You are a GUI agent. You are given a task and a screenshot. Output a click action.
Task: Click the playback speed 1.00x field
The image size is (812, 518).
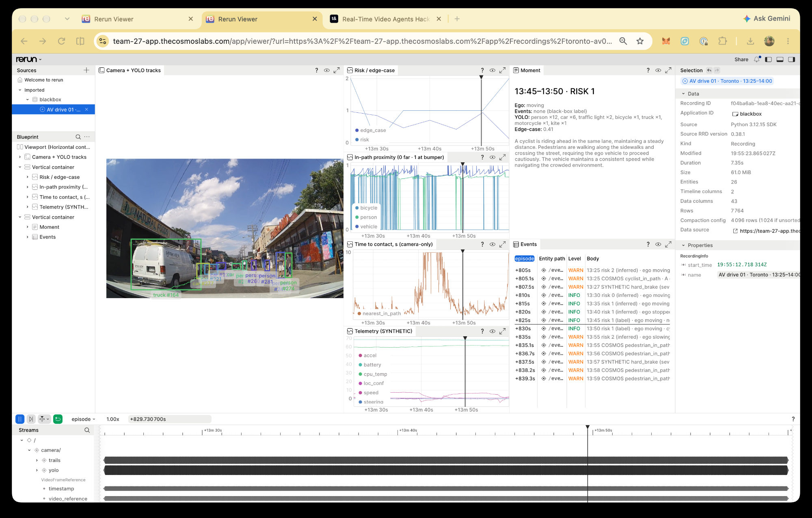[x=113, y=419]
